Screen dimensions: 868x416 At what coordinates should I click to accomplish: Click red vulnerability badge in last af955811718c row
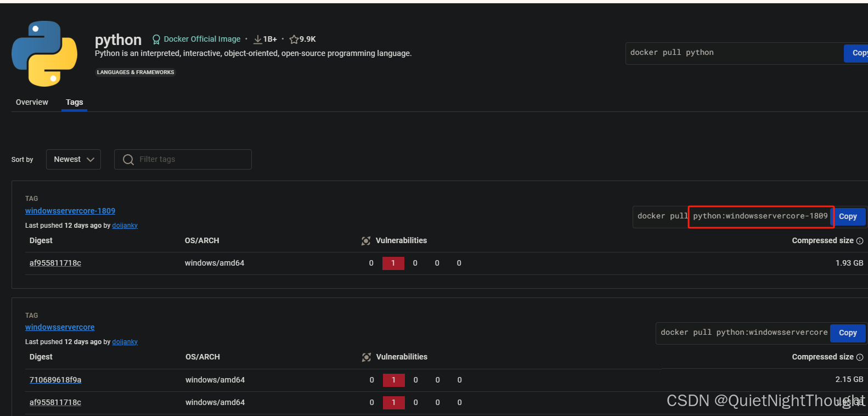pos(394,402)
